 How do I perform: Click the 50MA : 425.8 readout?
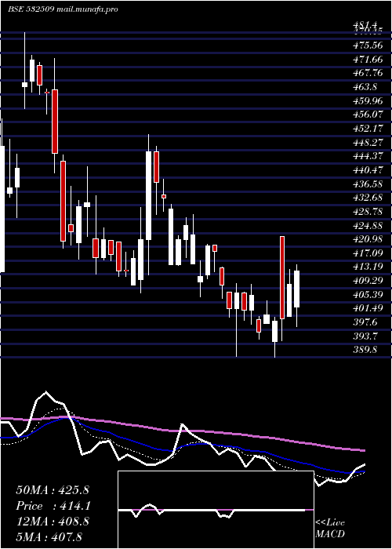(x=53, y=490)
